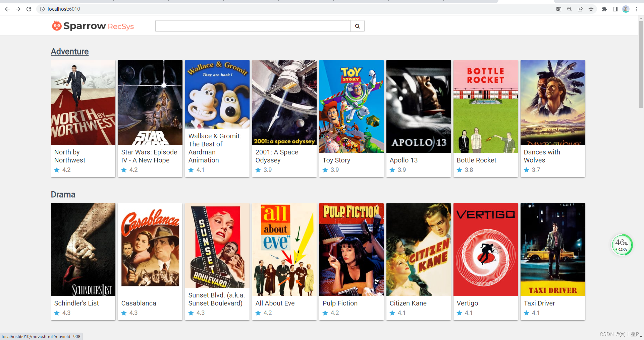Viewport: 644px width, 340px height.
Task: Open the extensions puzzle icon
Action: click(604, 9)
